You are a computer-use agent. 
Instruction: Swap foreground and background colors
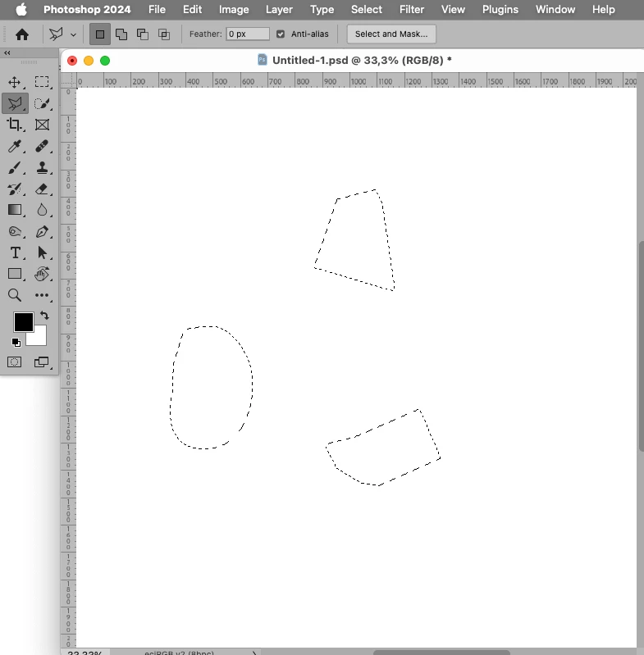point(45,316)
